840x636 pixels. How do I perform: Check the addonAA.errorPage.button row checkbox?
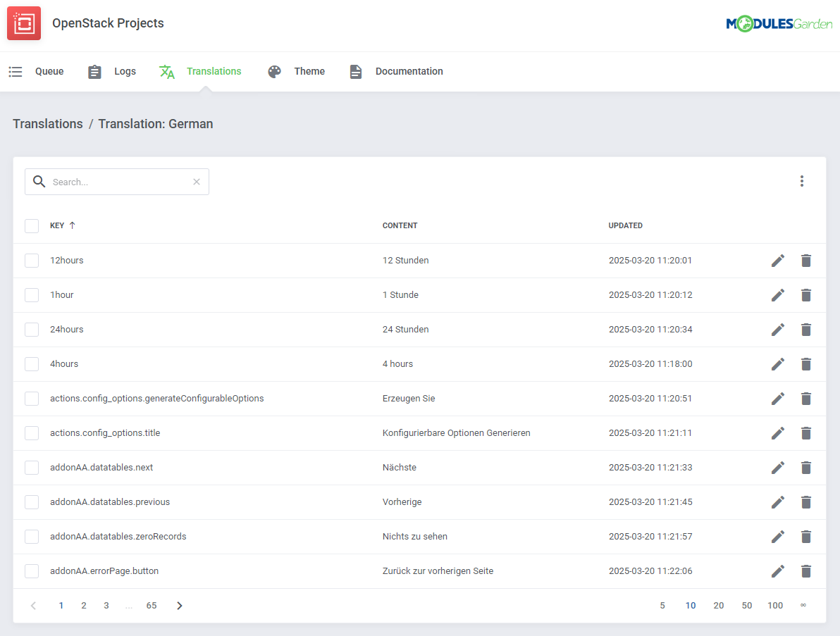click(x=32, y=570)
